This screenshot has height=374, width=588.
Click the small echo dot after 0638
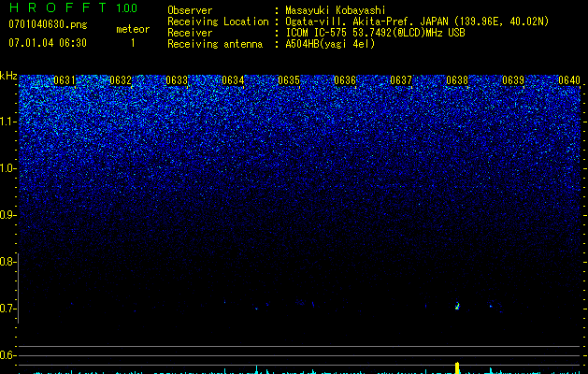coord(491,306)
